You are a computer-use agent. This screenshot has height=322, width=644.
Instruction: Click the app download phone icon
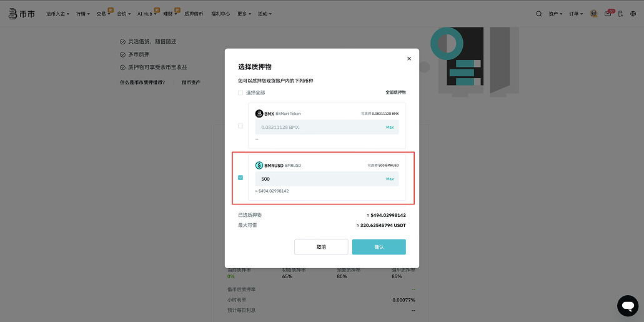click(x=620, y=13)
